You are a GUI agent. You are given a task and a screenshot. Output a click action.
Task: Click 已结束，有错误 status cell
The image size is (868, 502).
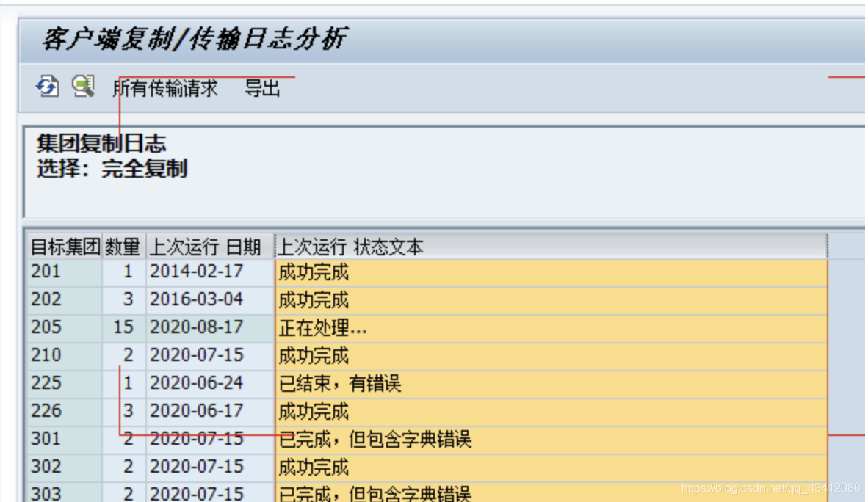click(551, 384)
